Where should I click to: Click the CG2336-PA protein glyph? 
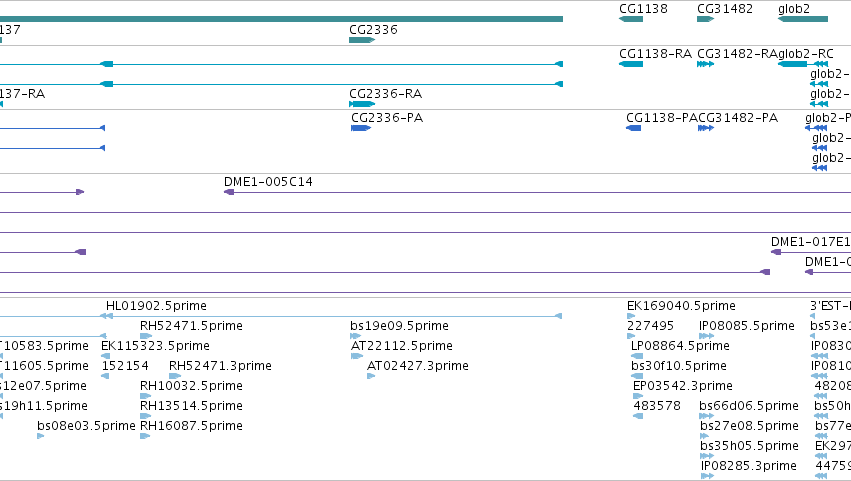(361, 128)
